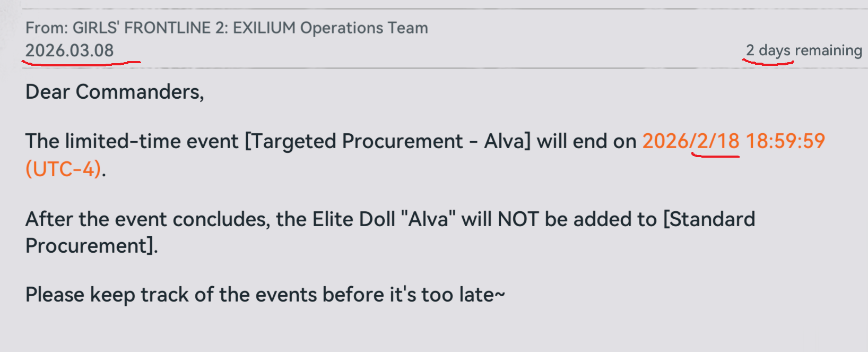Click the words "limited-time event"
This screenshot has height=352, width=868.
[152, 141]
